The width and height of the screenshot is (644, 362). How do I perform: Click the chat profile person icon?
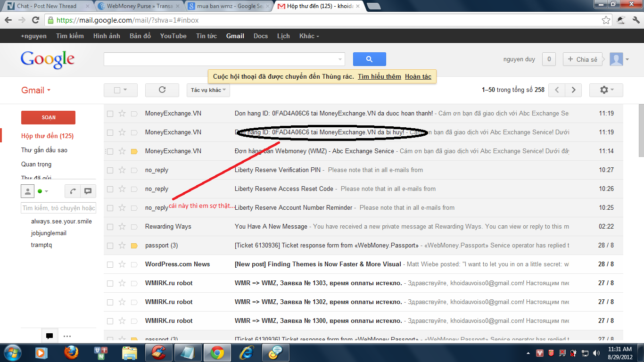point(28,191)
